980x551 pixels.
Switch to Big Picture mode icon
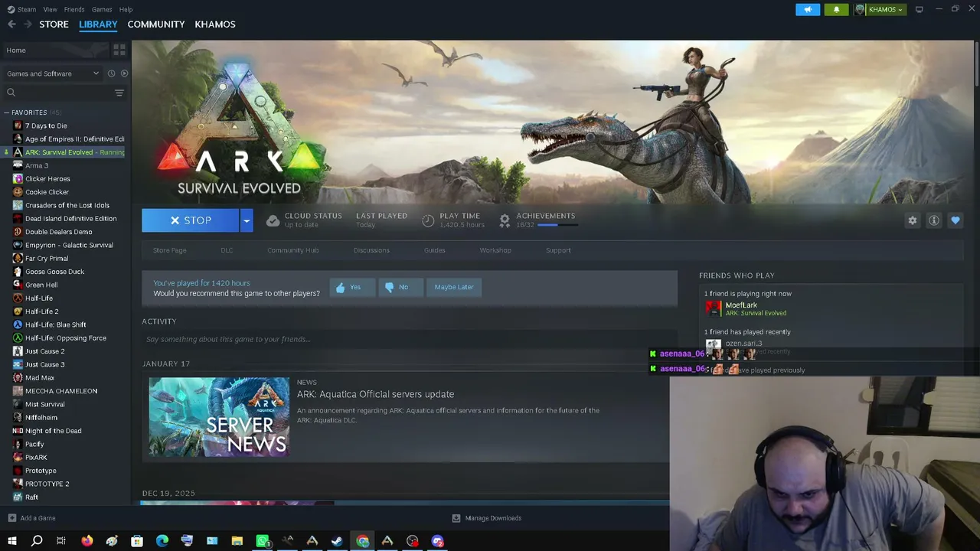tap(919, 9)
